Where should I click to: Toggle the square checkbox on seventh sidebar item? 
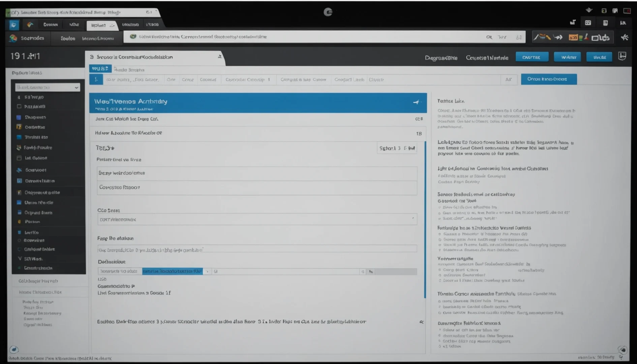pyautogui.click(x=19, y=158)
